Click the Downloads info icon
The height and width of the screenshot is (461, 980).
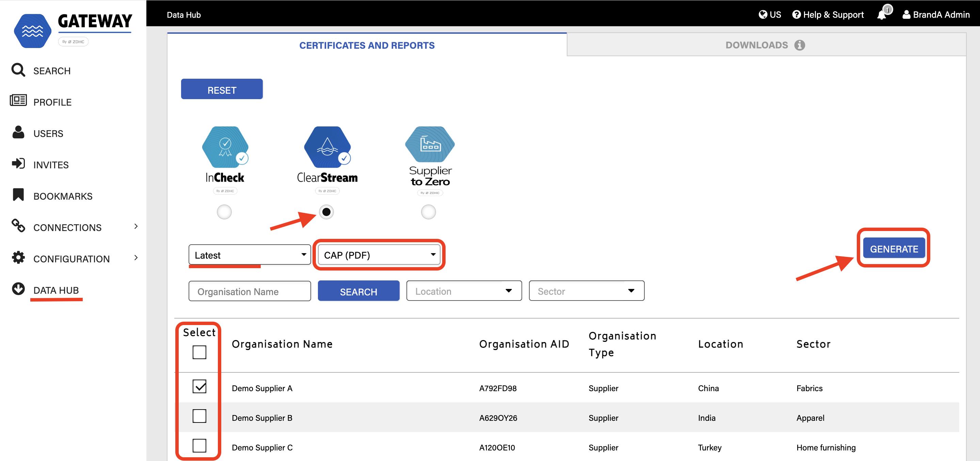coord(799,45)
